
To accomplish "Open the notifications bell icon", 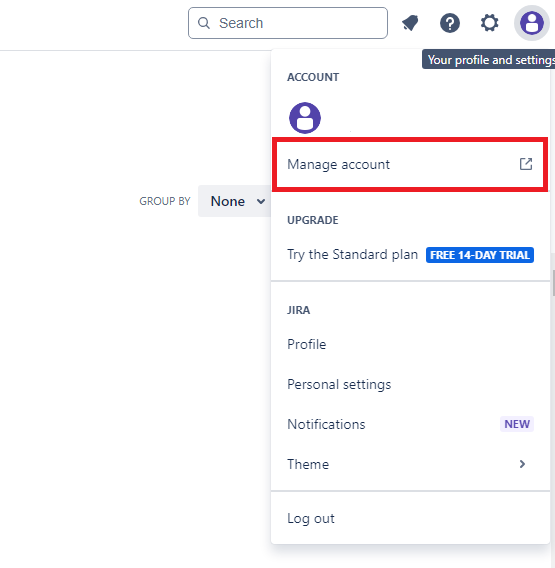I will (410, 23).
